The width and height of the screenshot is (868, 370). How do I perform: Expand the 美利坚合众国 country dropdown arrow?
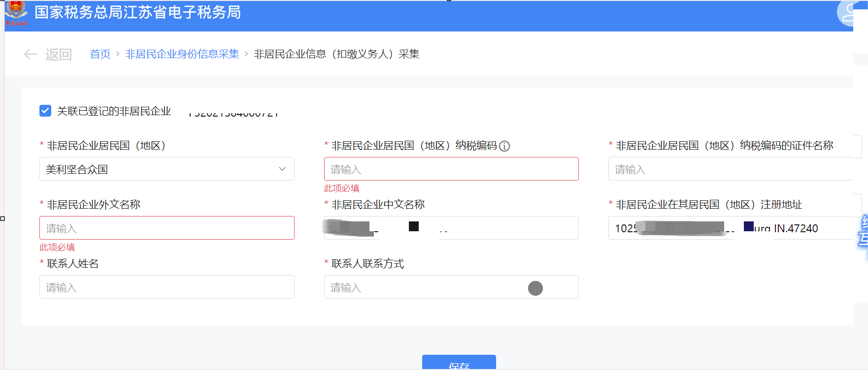click(x=282, y=169)
